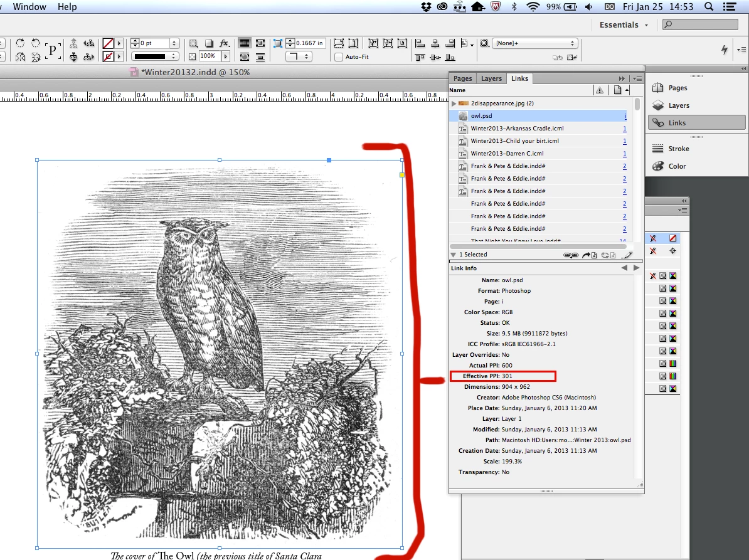Open the Help menu
This screenshot has height=560, width=749.
tap(67, 7)
